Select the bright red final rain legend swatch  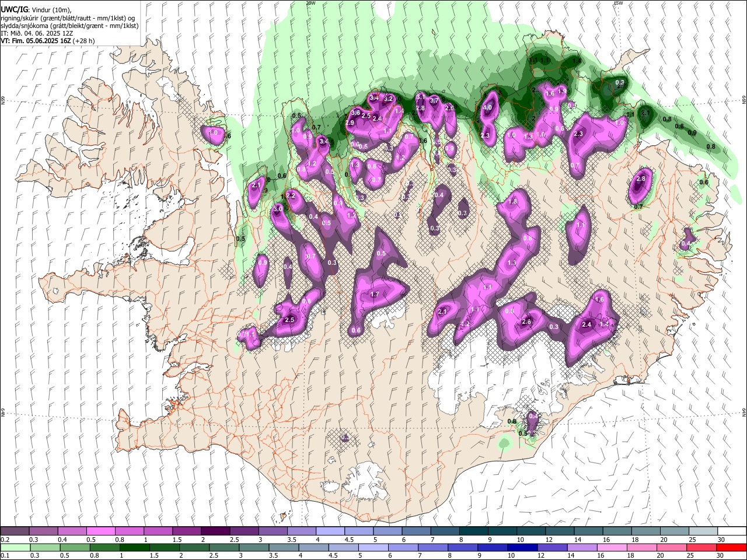click(x=732, y=547)
